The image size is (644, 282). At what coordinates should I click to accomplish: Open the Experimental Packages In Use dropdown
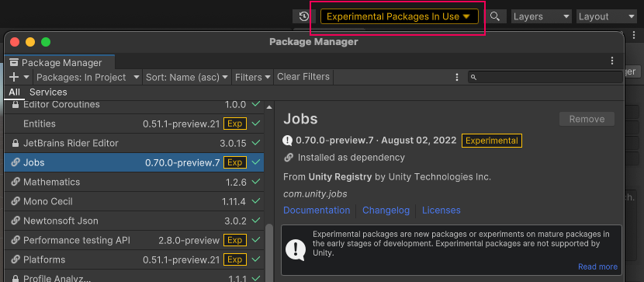(400, 17)
